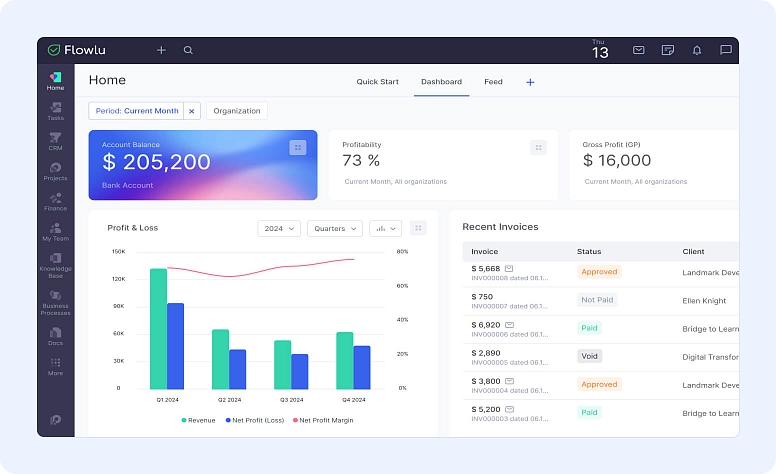
Task: Open the Quarters period dropdown
Action: point(334,228)
